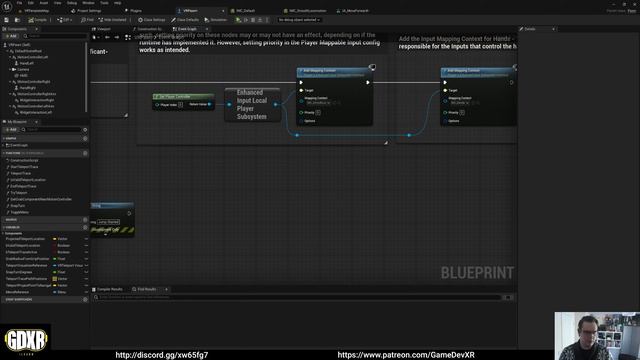The width and height of the screenshot is (640, 360).
Task: Open the Compiler Results tab
Action: coord(108,289)
